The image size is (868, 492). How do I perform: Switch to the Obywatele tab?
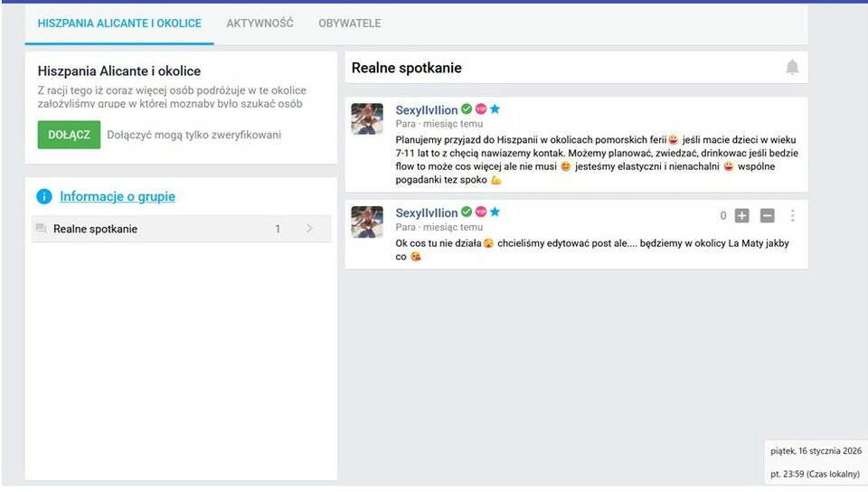[x=349, y=24]
